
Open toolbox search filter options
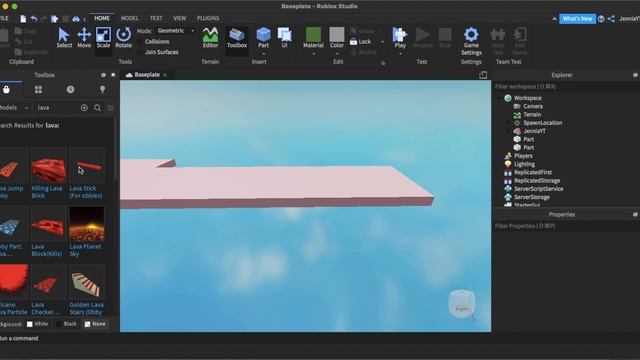[x=110, y=108]
